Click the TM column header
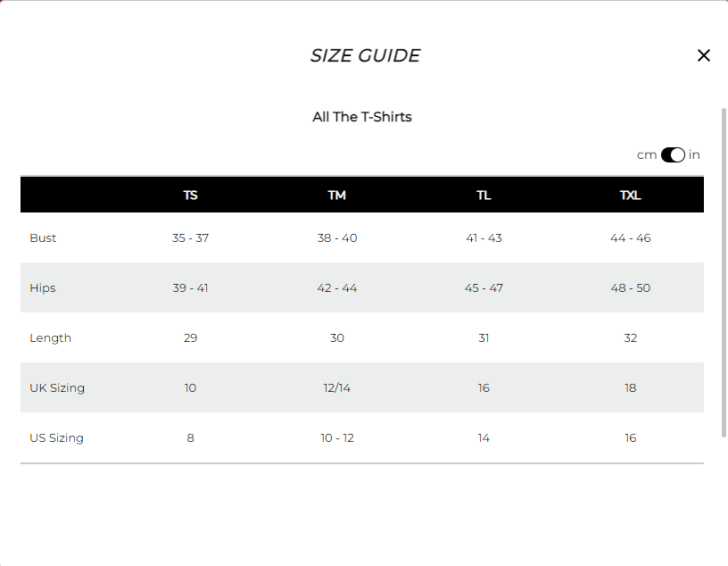Viewport: 728px width, 566px height. tap(337, 196)
